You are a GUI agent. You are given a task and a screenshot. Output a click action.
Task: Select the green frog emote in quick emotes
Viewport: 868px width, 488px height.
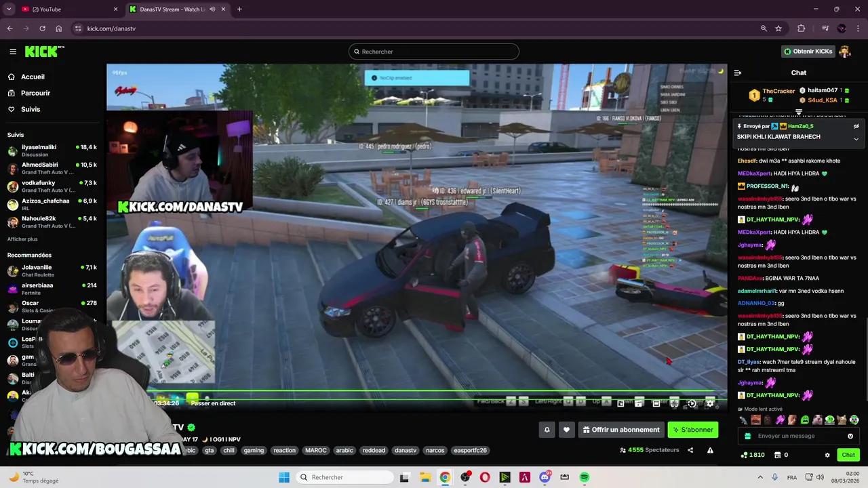(805, 420)
